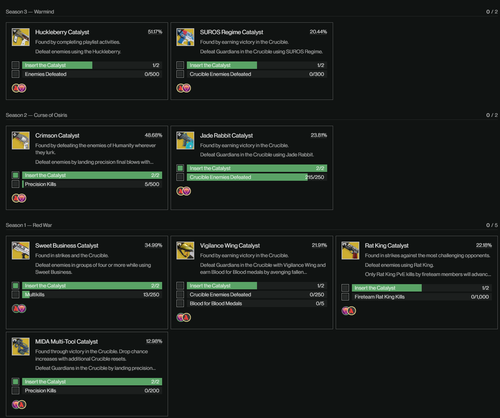Image resolution: width=500 pixels, height=418 pixels.
Task: Click the MIDA Multi-Tool Catalyst title
Action: click(66, 341)
